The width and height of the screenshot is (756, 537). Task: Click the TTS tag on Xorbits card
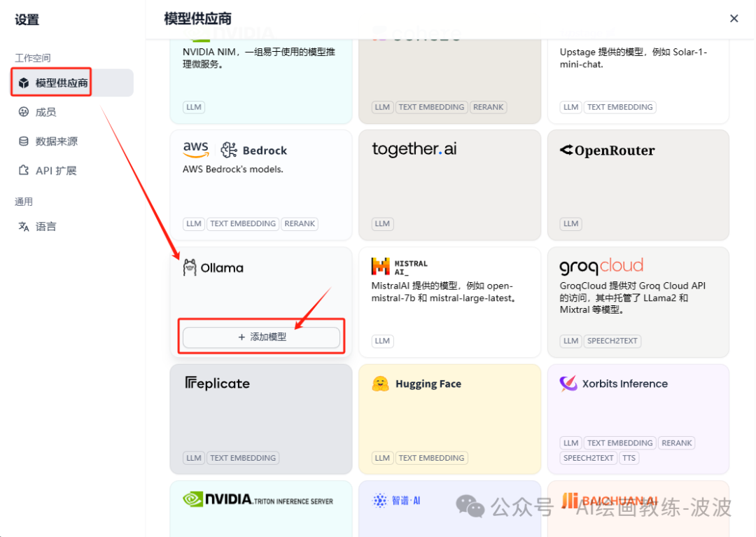629,458
